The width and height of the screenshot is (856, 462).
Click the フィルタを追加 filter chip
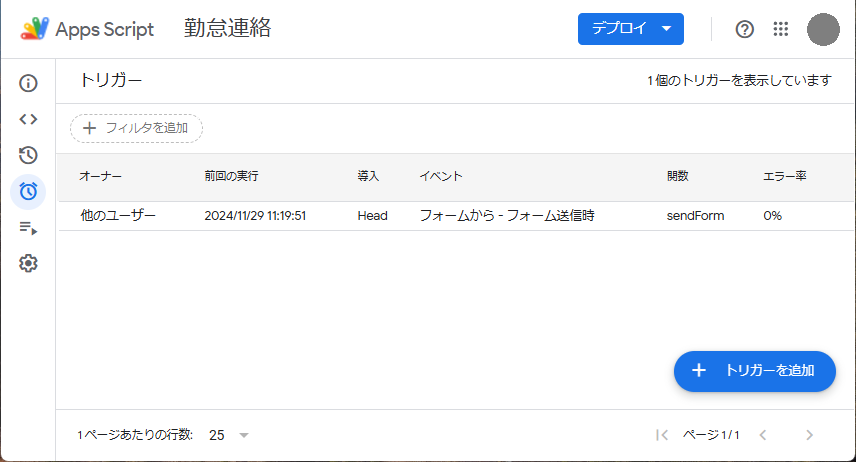136,128
